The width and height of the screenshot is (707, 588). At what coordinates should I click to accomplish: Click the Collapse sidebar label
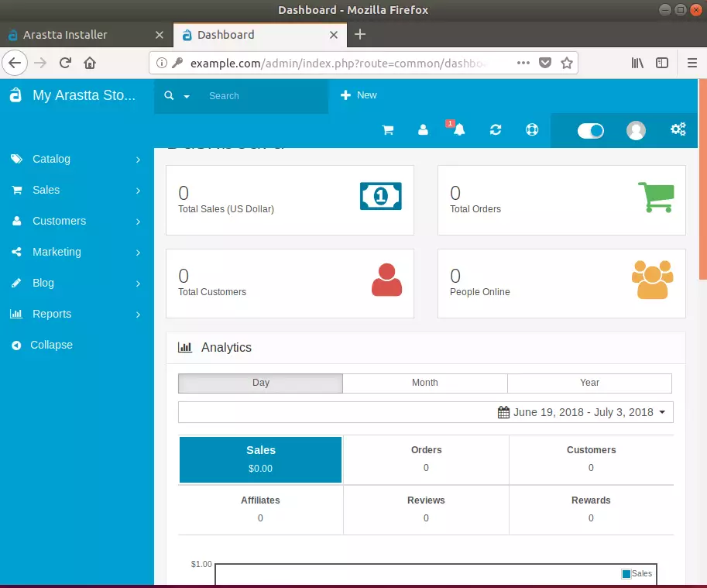tap(51, 345)
